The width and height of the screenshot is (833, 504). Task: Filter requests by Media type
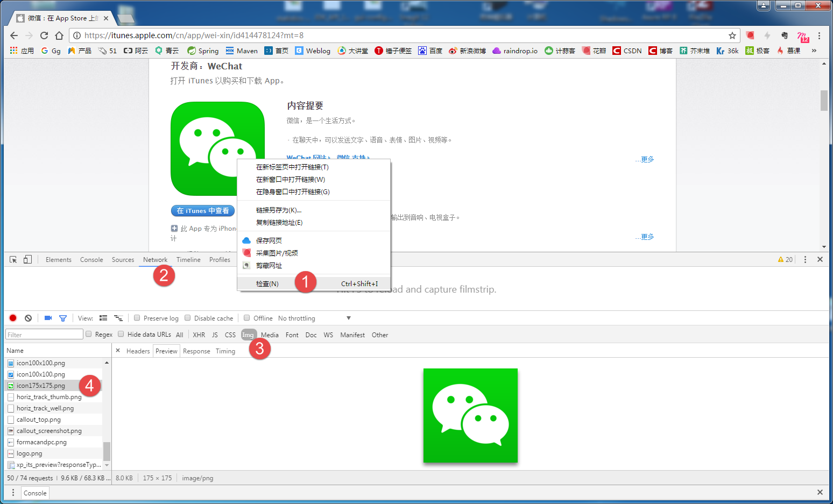(270, 335)
